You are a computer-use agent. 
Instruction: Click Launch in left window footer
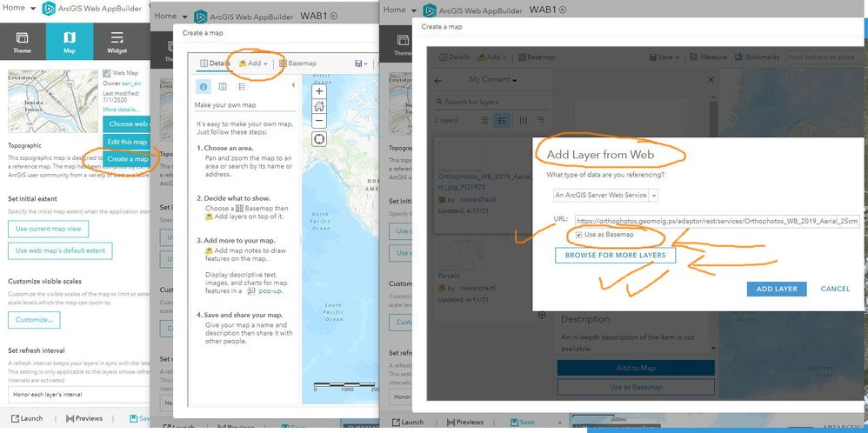click(27, 418)
